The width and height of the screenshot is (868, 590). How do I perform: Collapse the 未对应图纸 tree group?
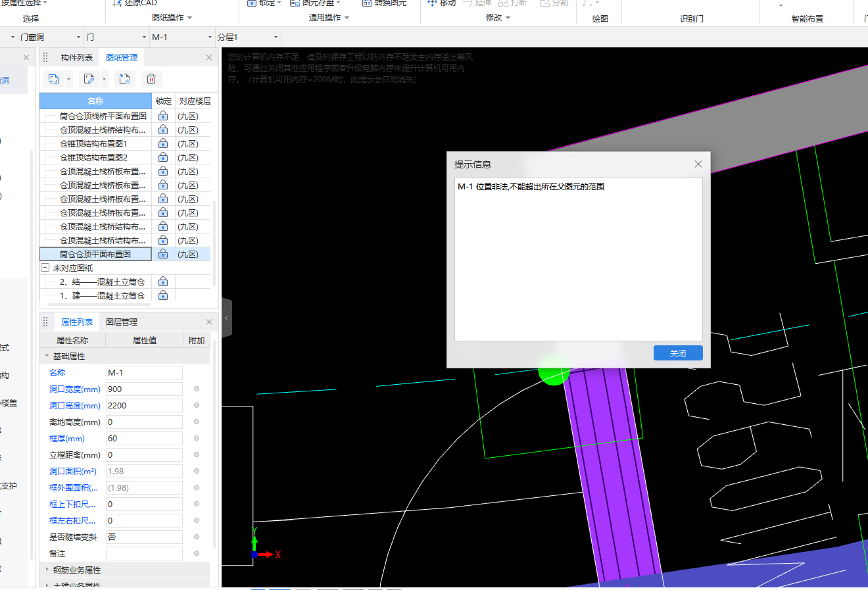pos(45,268)
